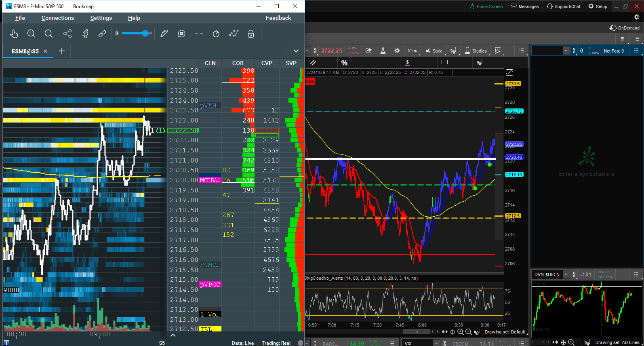Open the 512 tick timeframe dropdown
The width and height of the screenshot is (644, 346).
click(x=412, y=51)
